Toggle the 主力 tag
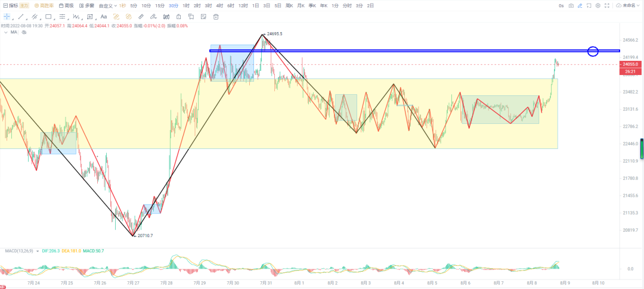Viewport: 644px width, 289px height. click(x=24, y=6)
